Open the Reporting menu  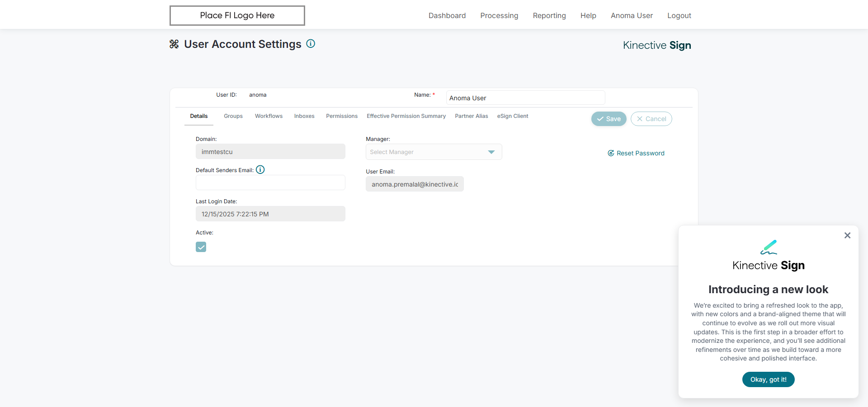549,15
